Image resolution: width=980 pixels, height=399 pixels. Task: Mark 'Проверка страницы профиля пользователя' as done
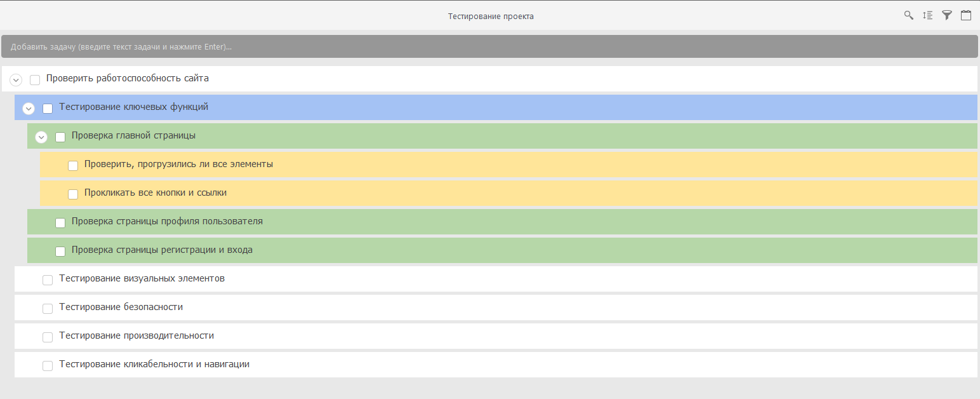[x=60, y=222]
